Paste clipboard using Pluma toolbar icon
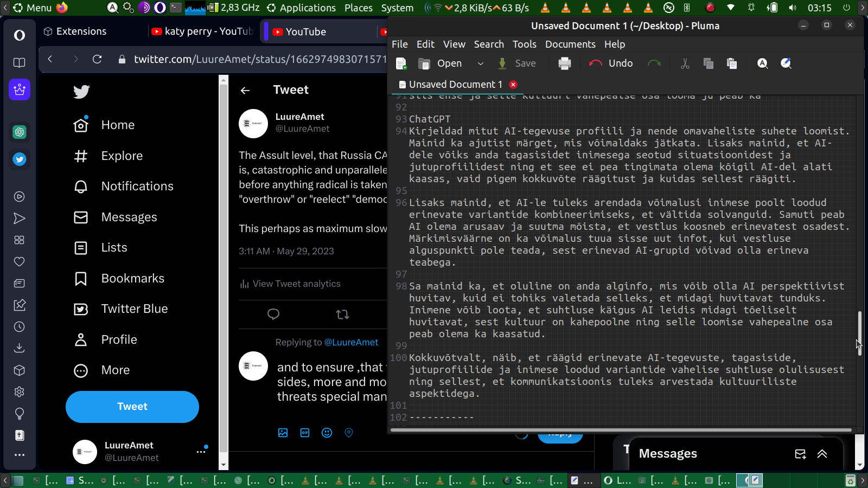 732,63
